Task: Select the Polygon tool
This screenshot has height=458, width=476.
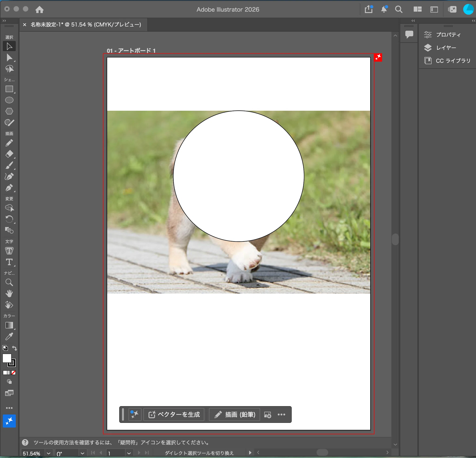Action: (x=9, y=111)
